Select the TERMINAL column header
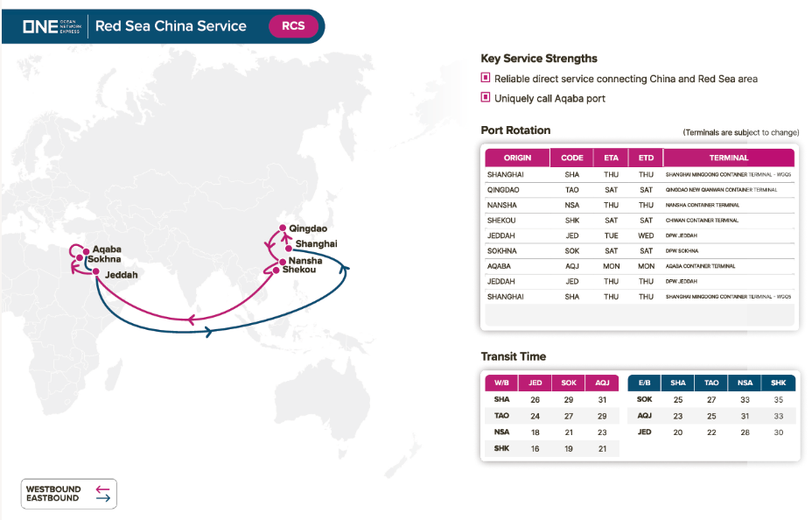This screenshot has width=812, height=520. (x=729, y=158)
